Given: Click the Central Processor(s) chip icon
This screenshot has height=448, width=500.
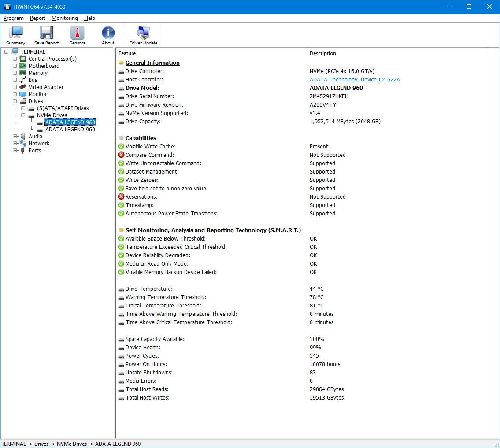Looking at the screenshot, I should [23, 59].
